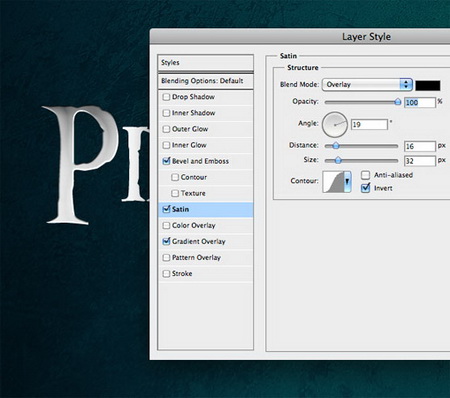Select the Stroke style item

[206, 274]
